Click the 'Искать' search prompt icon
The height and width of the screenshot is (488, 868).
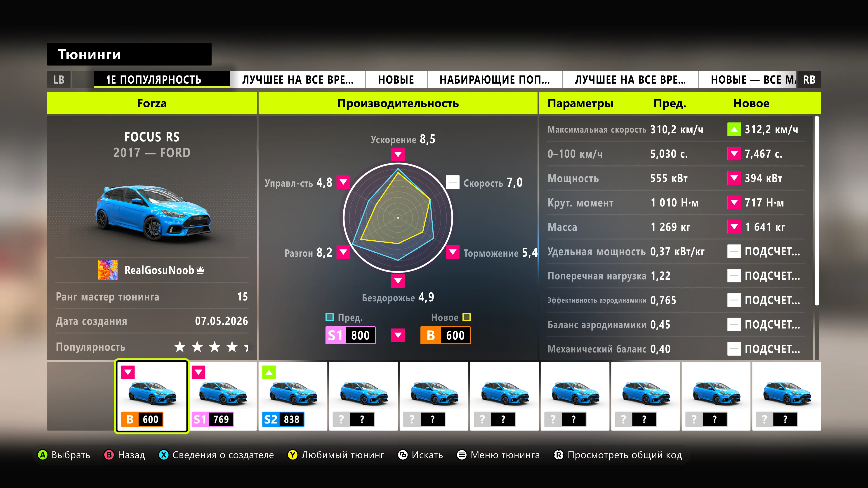[x=403, y=455]
